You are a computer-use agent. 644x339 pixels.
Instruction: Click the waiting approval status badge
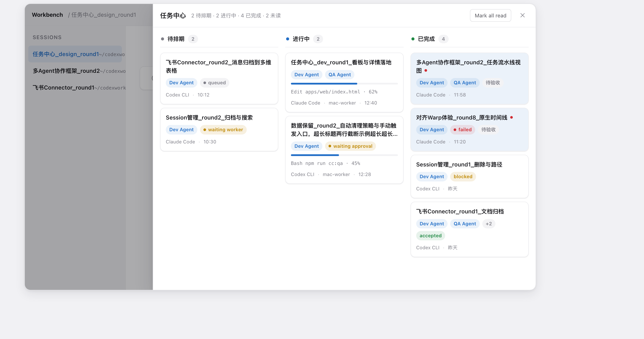pos(350,146)
